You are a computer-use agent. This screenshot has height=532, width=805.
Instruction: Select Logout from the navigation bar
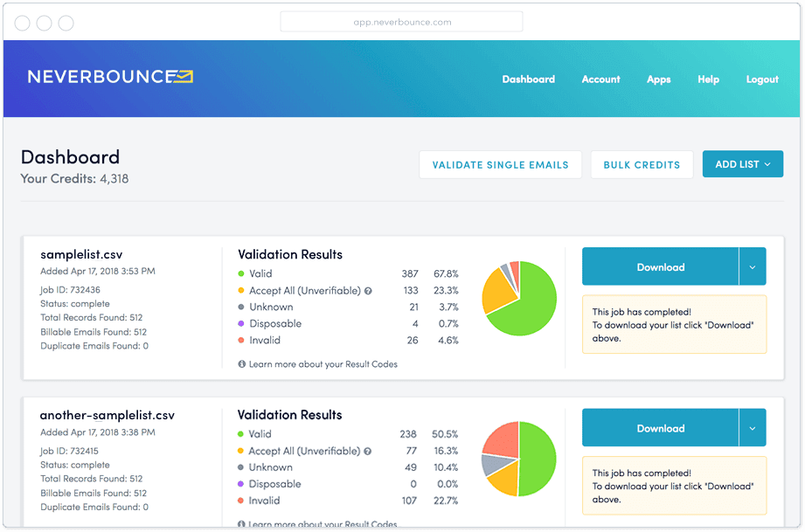tap(761, 79)
